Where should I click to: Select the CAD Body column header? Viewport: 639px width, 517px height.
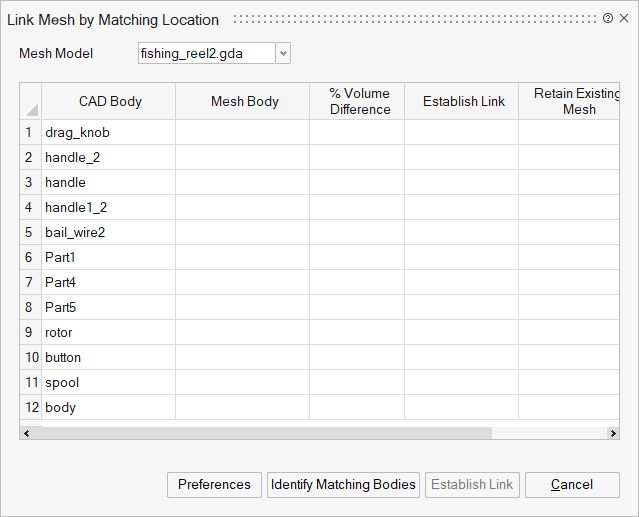pos(110,102)
